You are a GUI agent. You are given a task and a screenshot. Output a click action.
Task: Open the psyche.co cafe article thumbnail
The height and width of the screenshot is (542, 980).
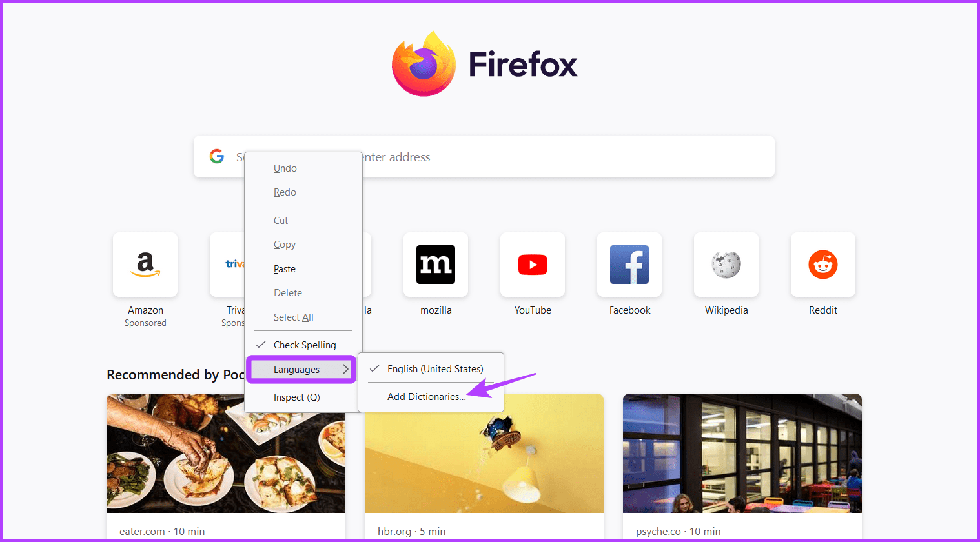point(742,453)
